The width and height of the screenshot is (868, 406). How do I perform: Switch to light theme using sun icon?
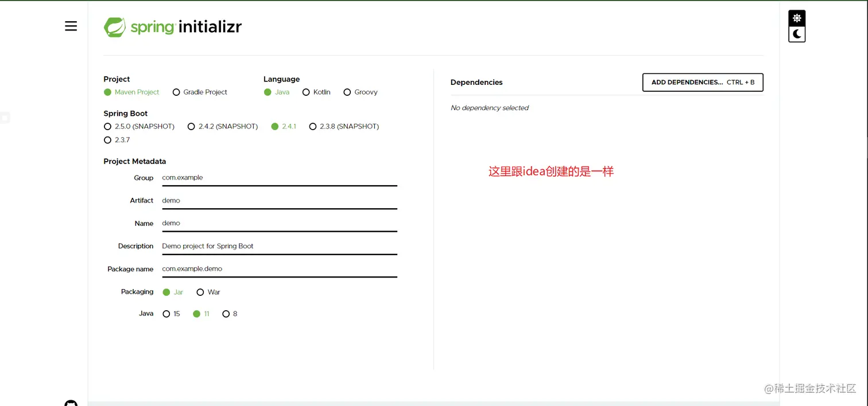[796, 18]
